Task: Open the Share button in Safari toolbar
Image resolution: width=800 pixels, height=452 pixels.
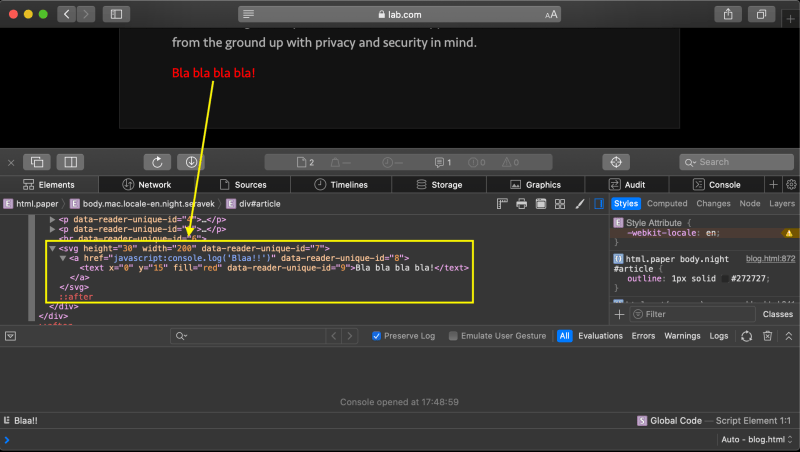Action: click(x=728, y=14)
